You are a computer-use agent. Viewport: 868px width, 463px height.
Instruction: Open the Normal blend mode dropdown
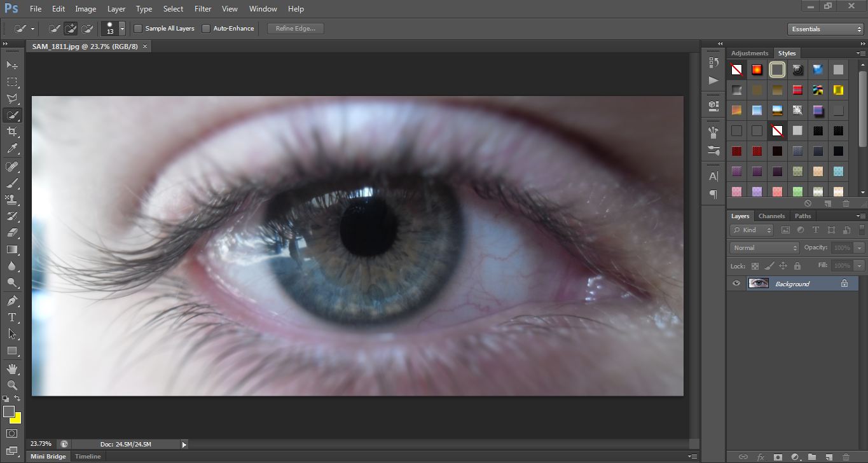pyautogui.click(x=764, y=248)
